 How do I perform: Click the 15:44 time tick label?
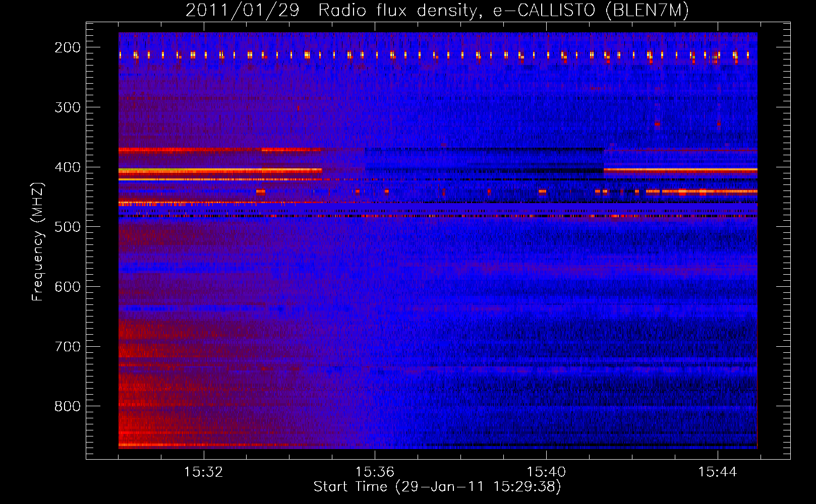click(x=717, y=472)
